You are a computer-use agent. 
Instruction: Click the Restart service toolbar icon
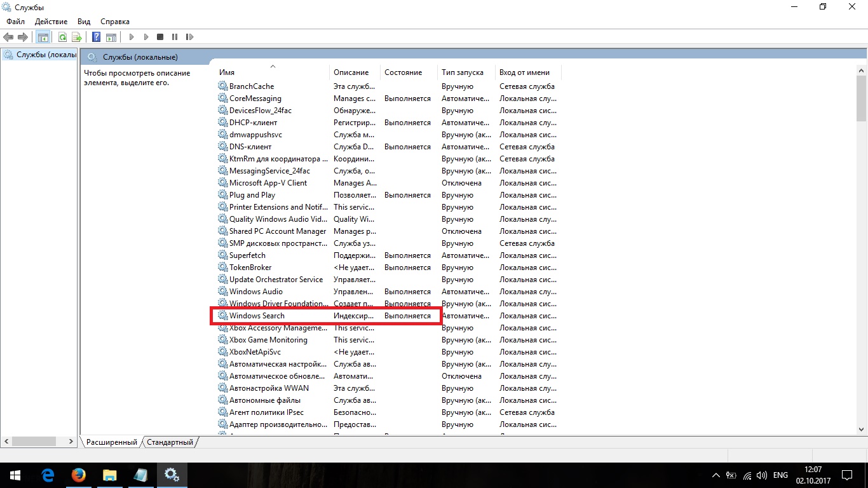coord(189,37)
